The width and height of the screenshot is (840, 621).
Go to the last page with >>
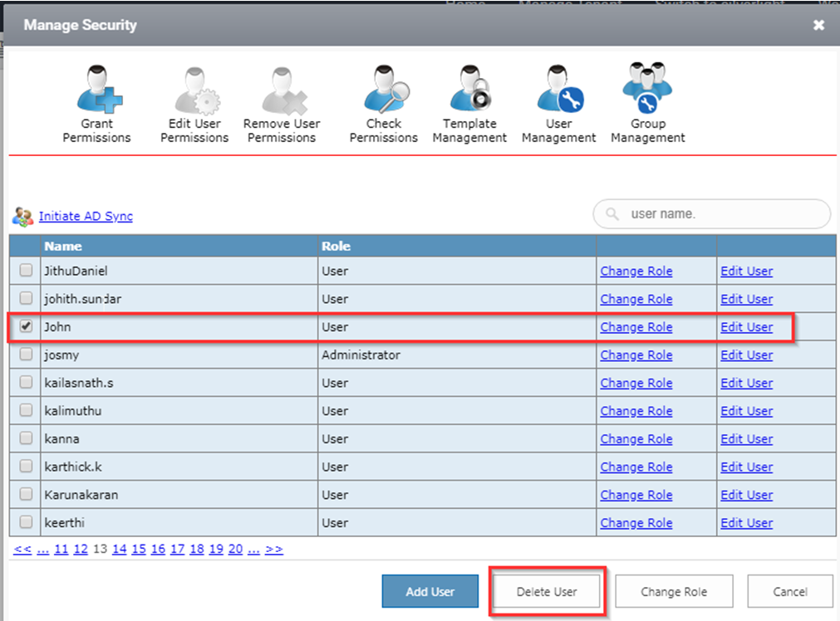click(x=273, y=550)
